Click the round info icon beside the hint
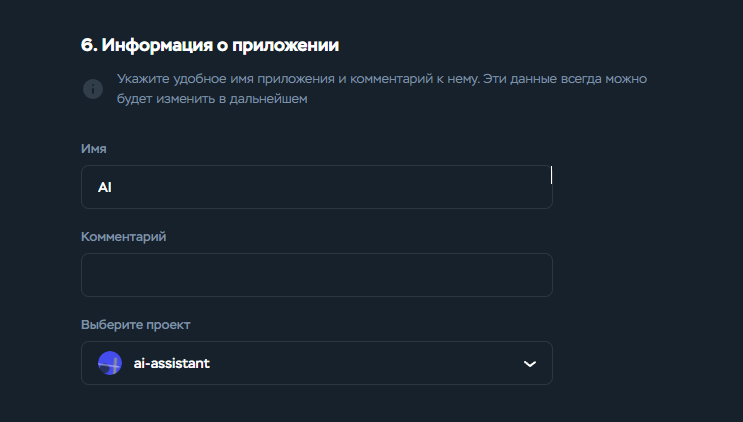 (x=93, y=89)
